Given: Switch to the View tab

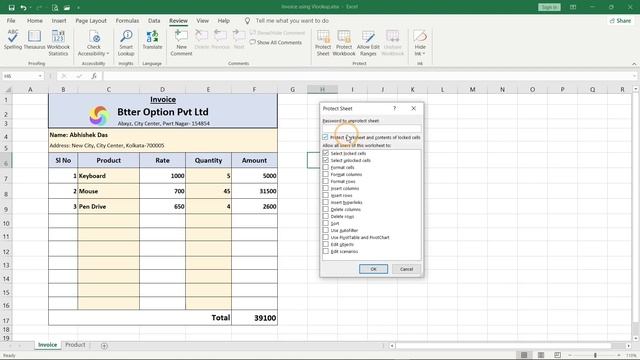Looking at the screenshot, I should pos(202,20).
